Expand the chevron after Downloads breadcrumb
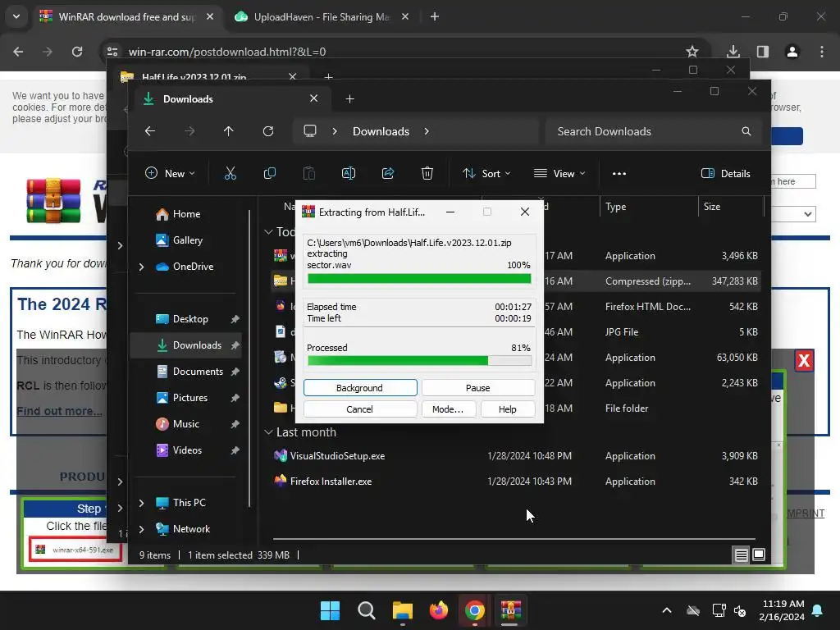Viewport: 840px width, 630px height. coord(427,131)
